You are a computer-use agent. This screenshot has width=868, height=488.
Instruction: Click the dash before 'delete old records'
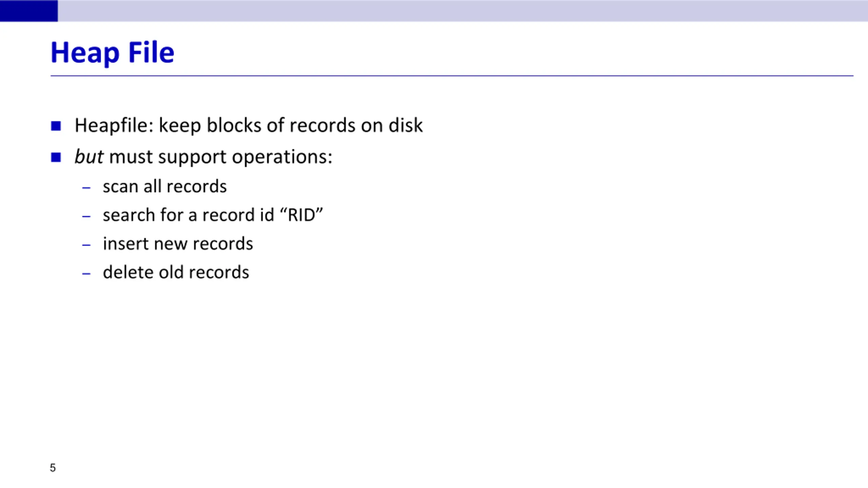coord(86,273)
